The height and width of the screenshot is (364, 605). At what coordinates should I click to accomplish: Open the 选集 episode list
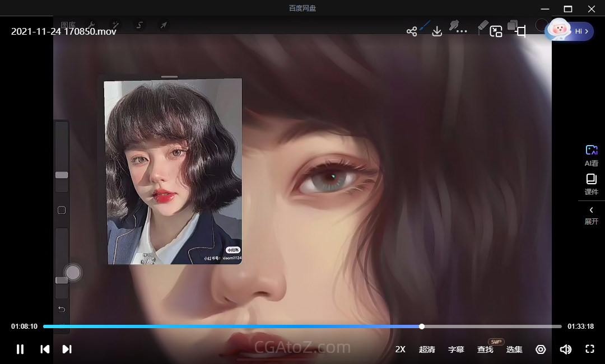[x=514, y=349]
